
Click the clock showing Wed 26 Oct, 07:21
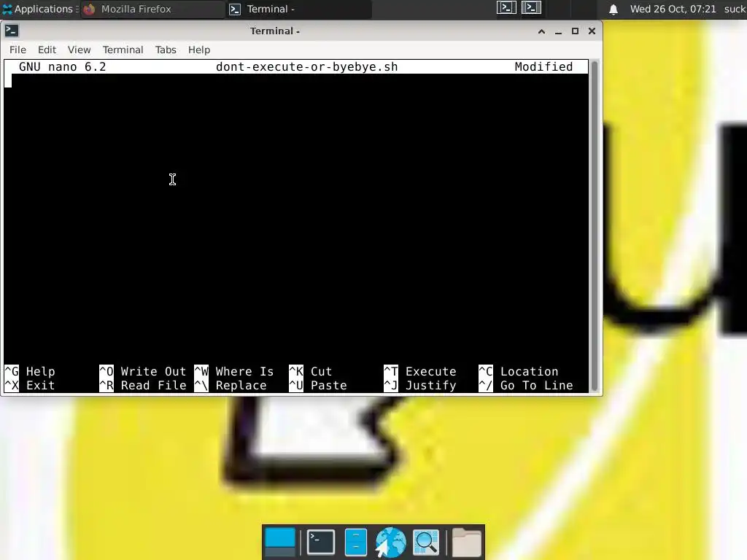tap(673, 9)
